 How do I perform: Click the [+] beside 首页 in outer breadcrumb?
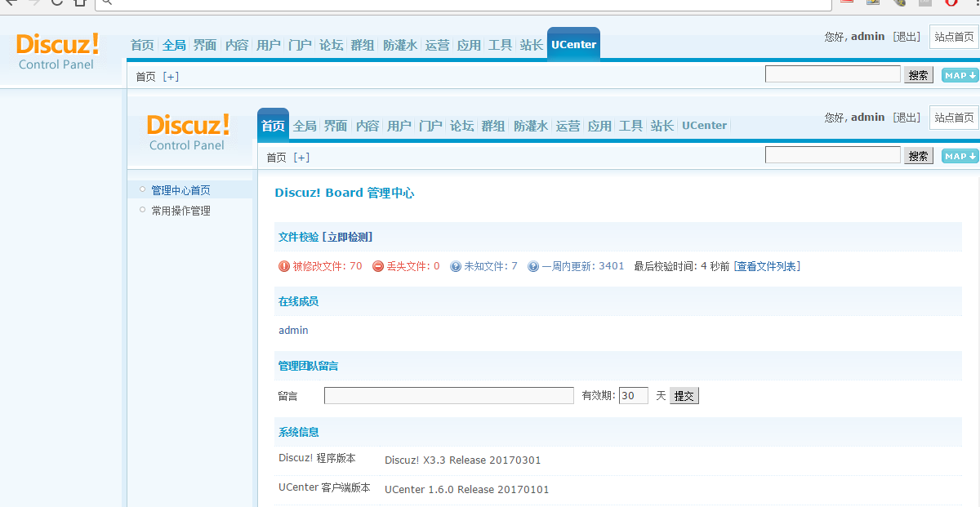[x=171, y=77]
